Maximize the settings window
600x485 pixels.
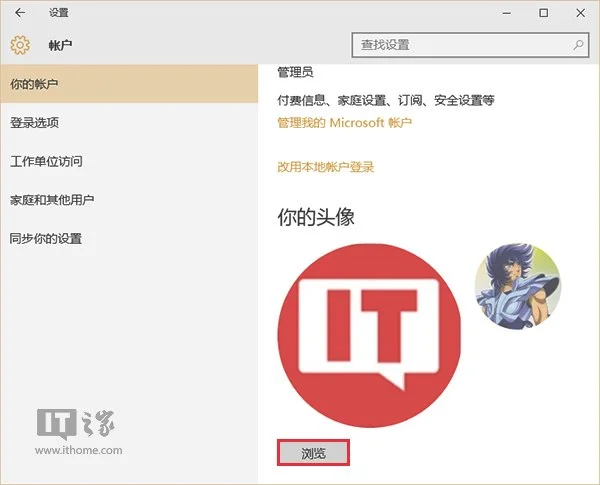(543, 13)
